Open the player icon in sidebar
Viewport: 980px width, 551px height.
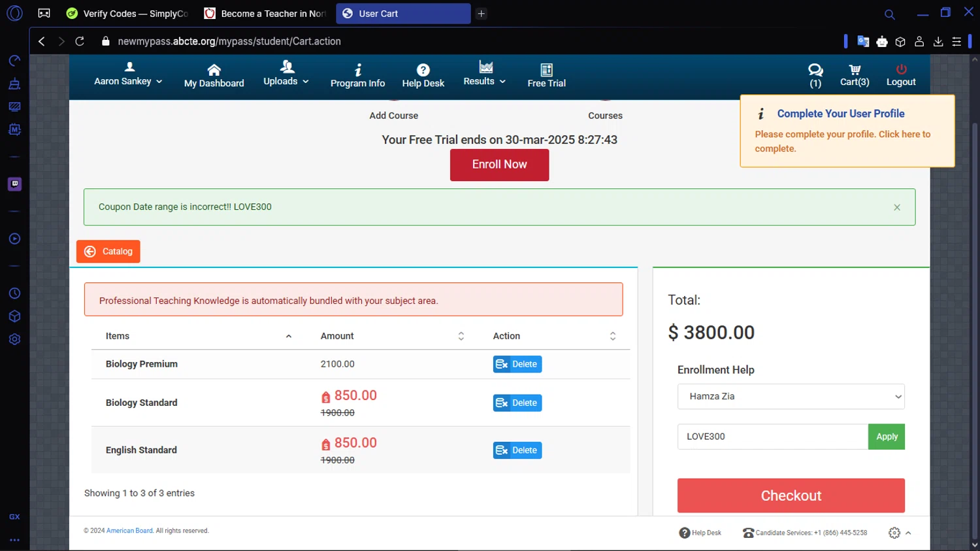pyautogui.click(x=14, y=239)
